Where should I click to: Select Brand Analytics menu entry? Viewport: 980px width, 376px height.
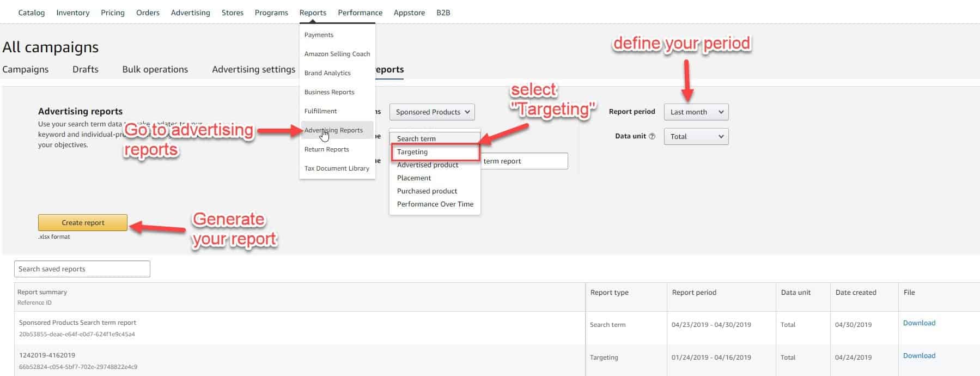coord(327,73)
